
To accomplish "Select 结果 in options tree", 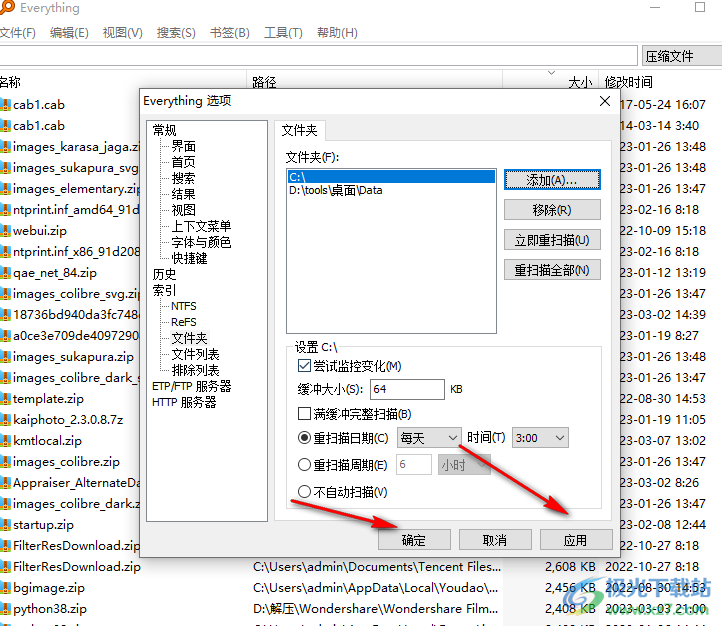I will (x=183, y=194).
